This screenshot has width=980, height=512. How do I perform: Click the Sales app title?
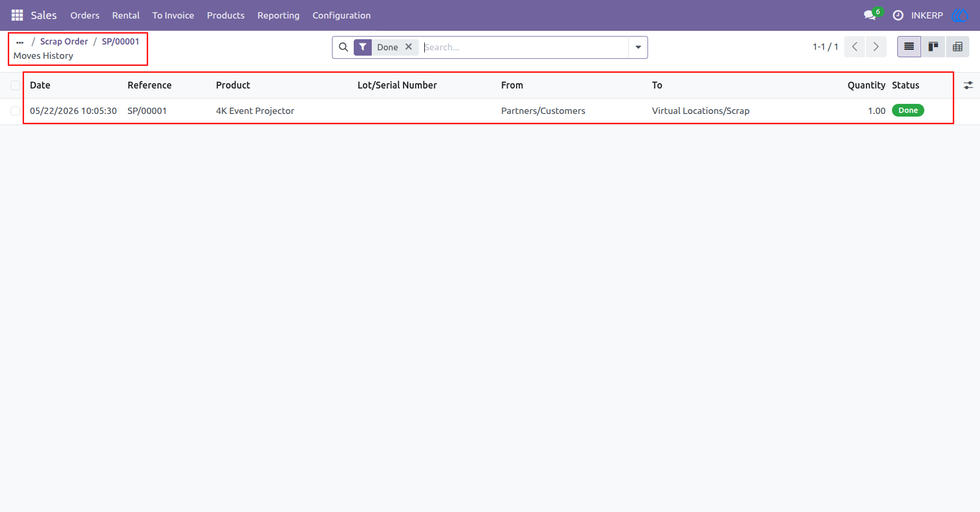43,15
